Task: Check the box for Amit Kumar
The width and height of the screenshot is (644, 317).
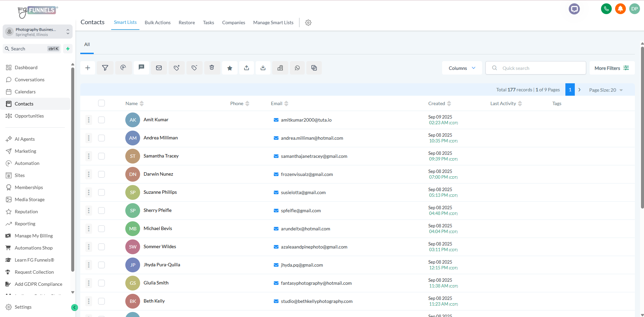Action: point(101,120)
